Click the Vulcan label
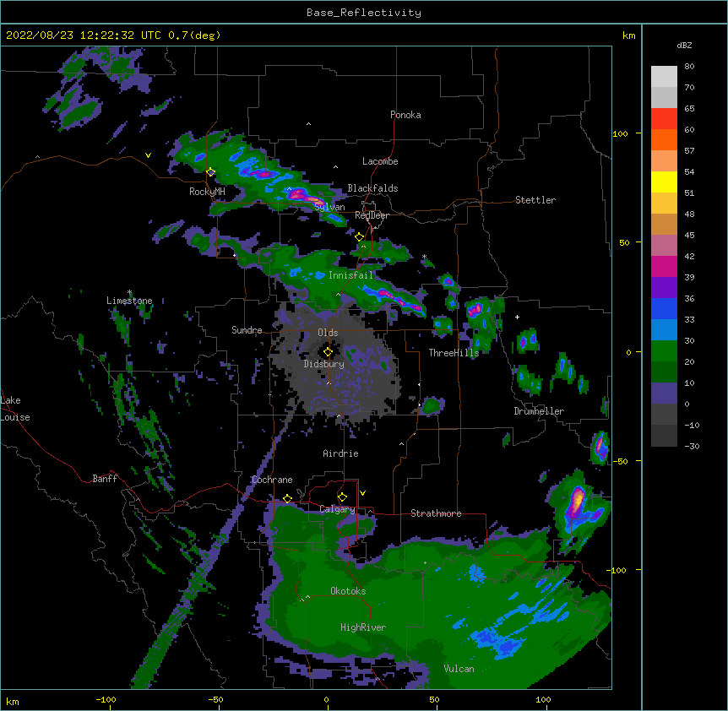 (x=459, y=669)
